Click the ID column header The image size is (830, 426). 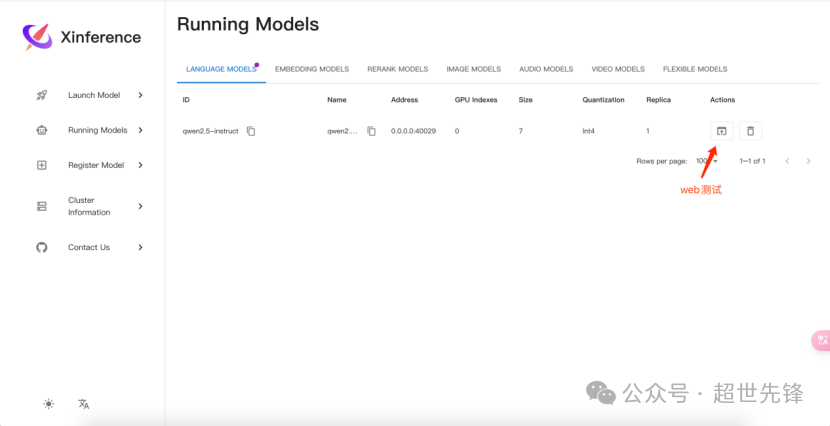click(x=186, y=100)
